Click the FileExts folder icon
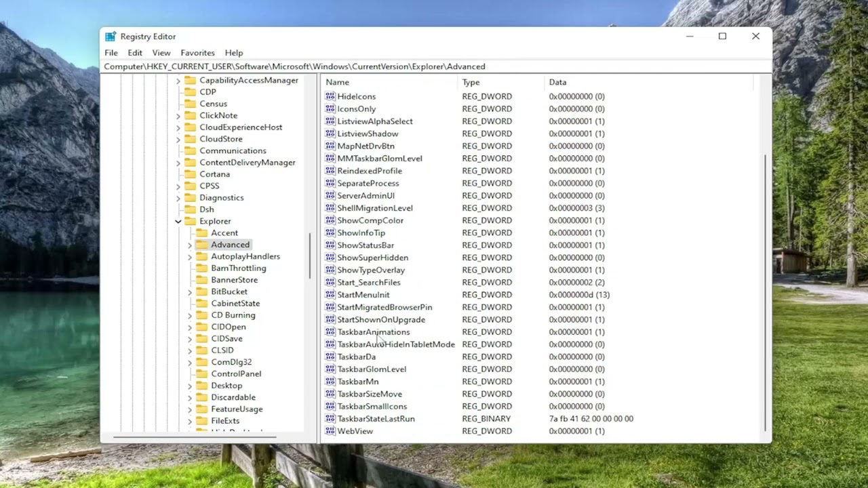868x488 pixels. (x=201, y=421)
